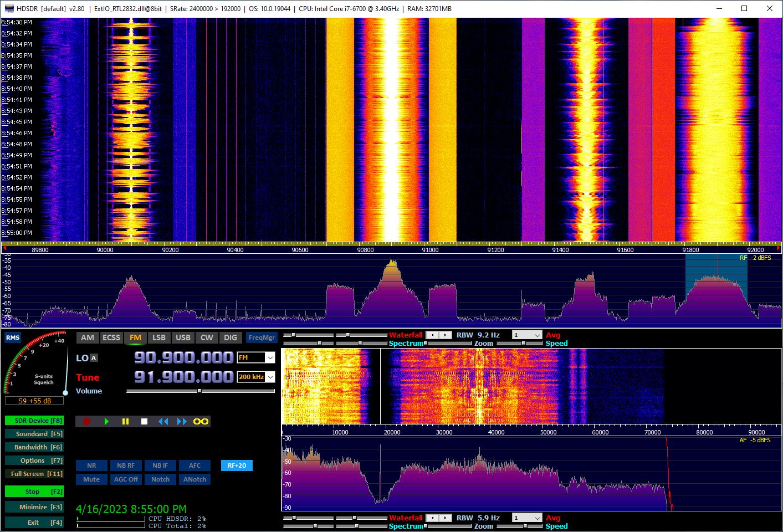The height and width of the screenshot is (532, 783).
Task: Click the LO 'A' selector icon
Action: [94, 358]
